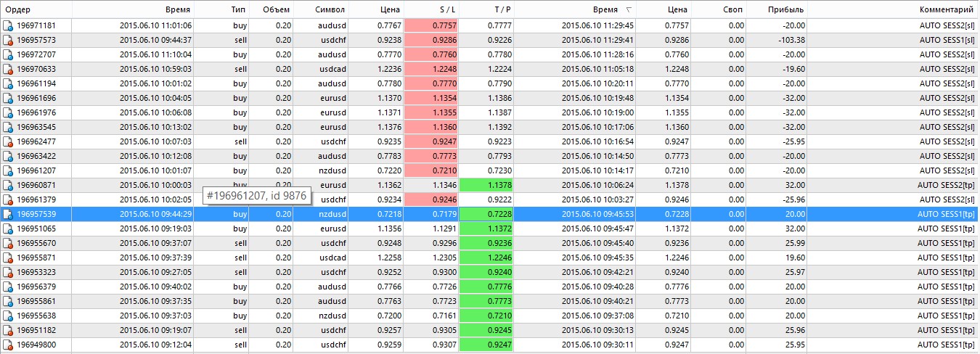980x354 pixels.
Task: Click the order icon for 196961379
Action: [8, 199]
